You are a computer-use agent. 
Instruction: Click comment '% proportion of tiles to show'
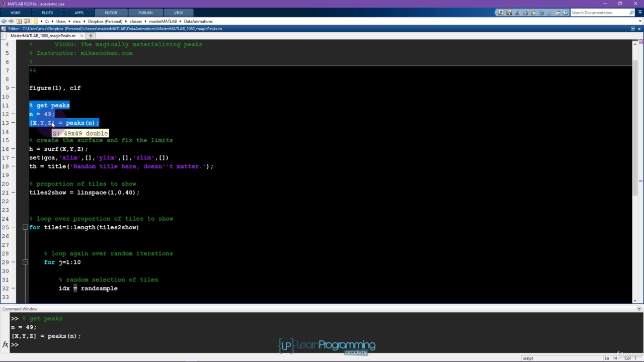pos(83,184)
